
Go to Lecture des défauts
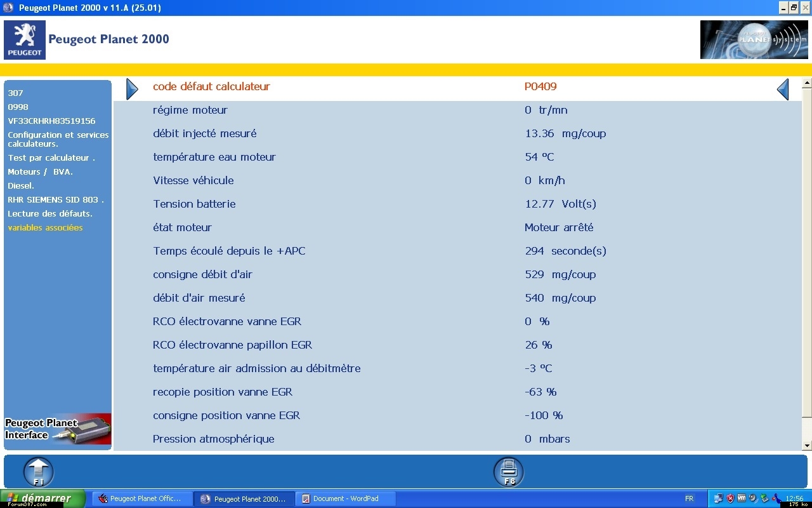pyautogui.click(x=50, y=213)
